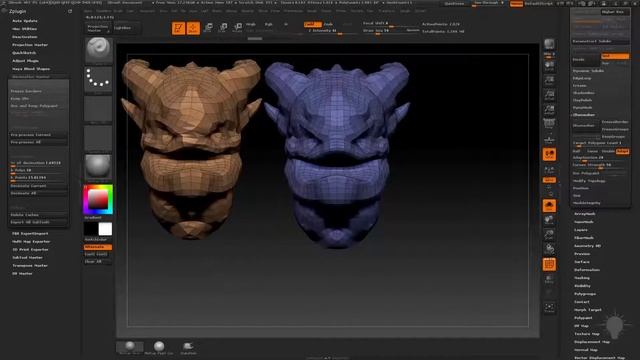Select the Edit mode icon

coord(178,28)
